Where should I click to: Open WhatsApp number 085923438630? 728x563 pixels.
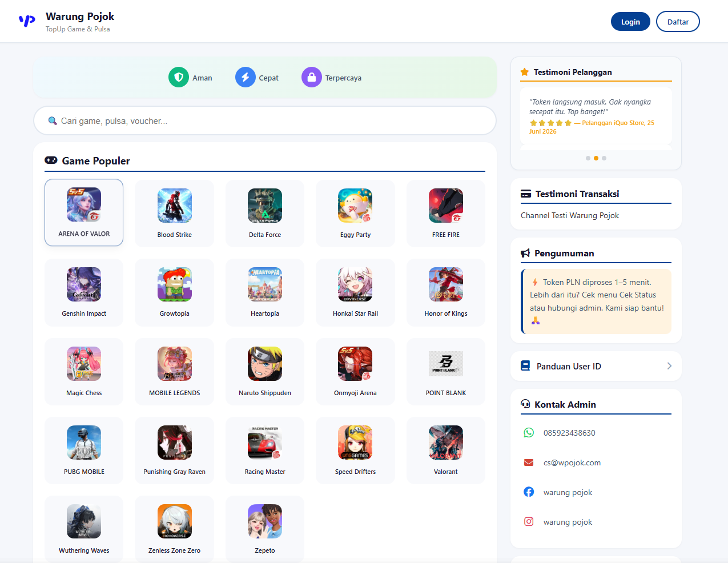[569, 433]
